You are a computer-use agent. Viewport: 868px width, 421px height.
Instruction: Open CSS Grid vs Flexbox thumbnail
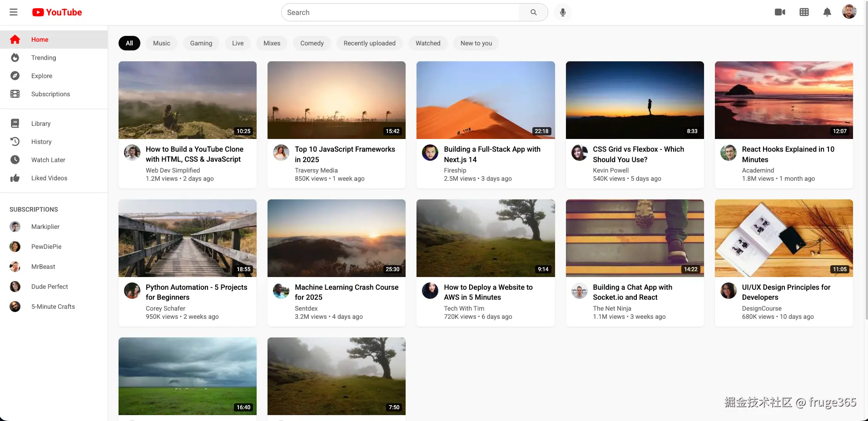635,100
